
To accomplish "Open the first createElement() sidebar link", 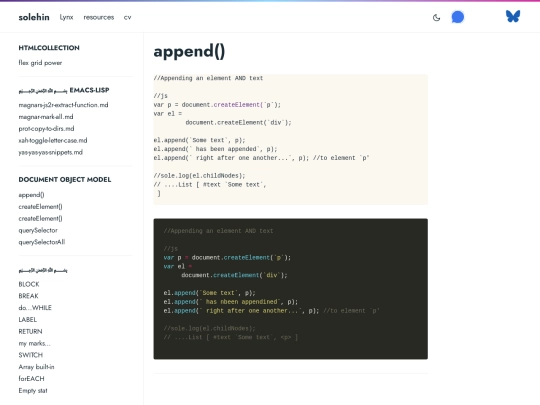I will point(41,207).
